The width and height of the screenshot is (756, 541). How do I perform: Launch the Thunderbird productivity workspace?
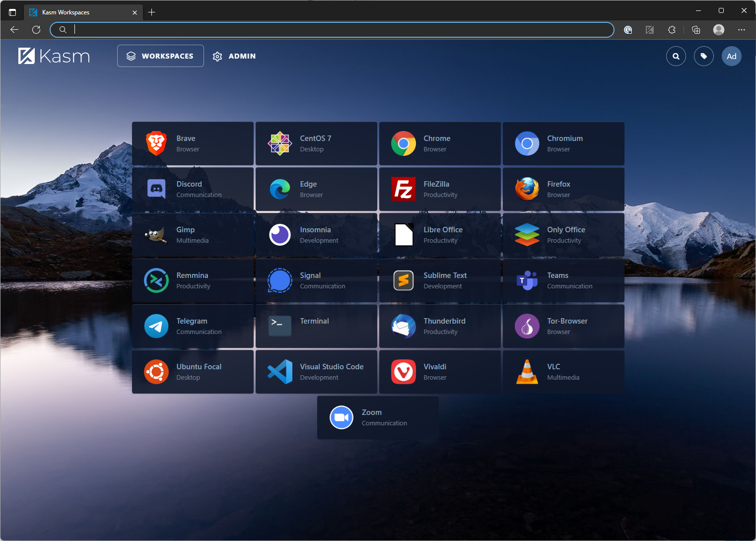tap(440, 326)
